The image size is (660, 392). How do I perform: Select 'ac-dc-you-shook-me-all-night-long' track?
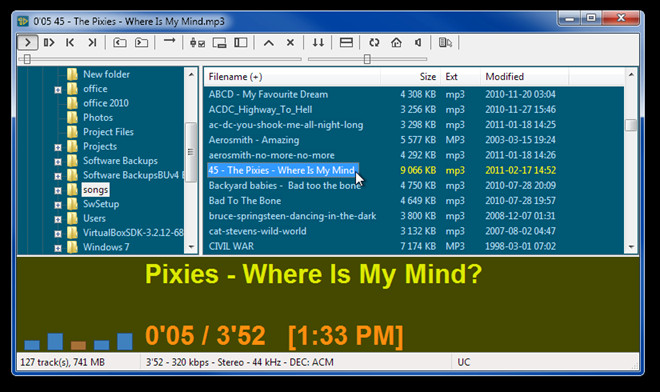click(286, 125)
